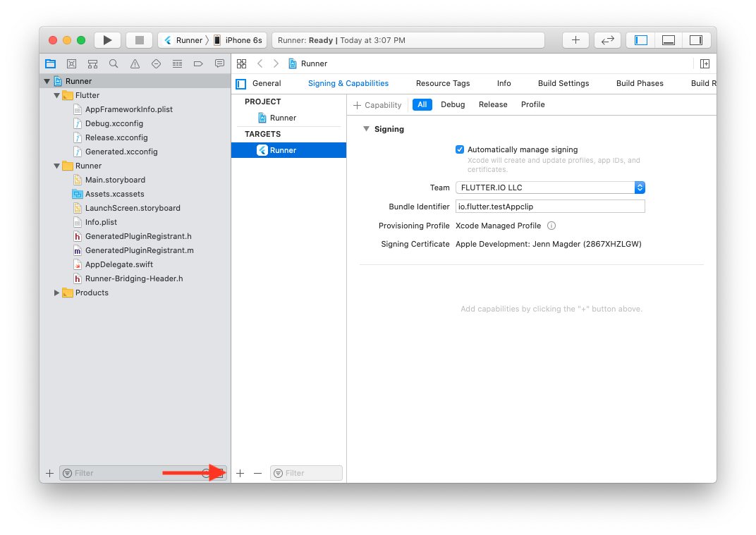Uncheck Automatically manage signing
The height and width of the screenshot is (535, 756).
tap(460, 149)
